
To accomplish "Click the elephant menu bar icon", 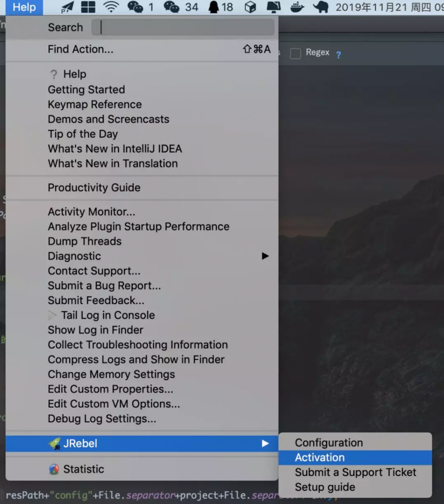I will click(321, 7).
